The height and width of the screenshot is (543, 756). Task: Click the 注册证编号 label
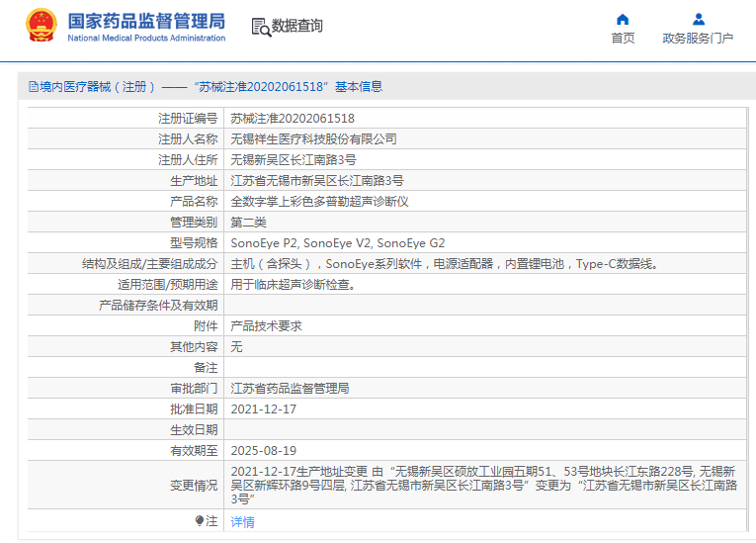(188, 119)
